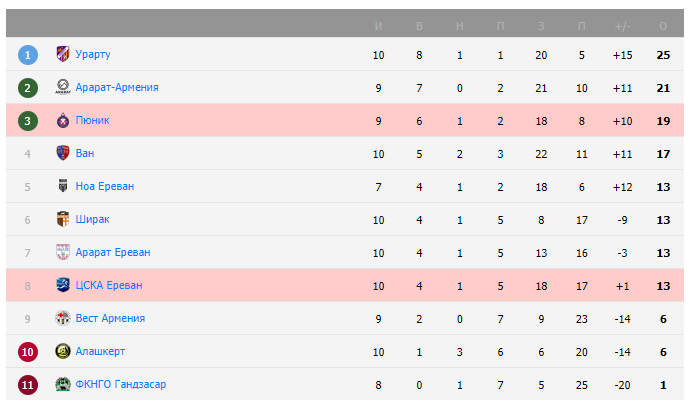Click the Ван team crest
The width and height of the screenshot is (690, 408).
(62, 153)
